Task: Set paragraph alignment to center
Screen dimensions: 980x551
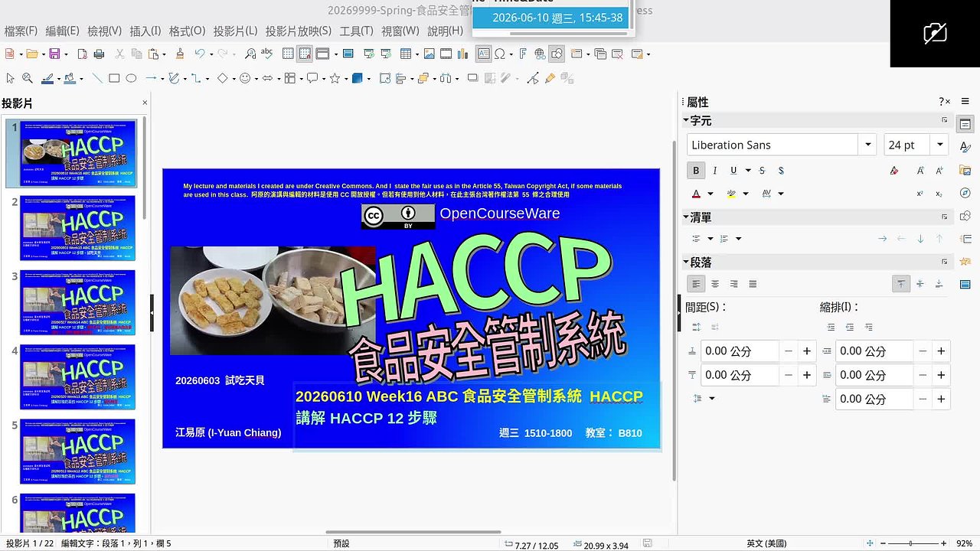Action: click(715, 284)
